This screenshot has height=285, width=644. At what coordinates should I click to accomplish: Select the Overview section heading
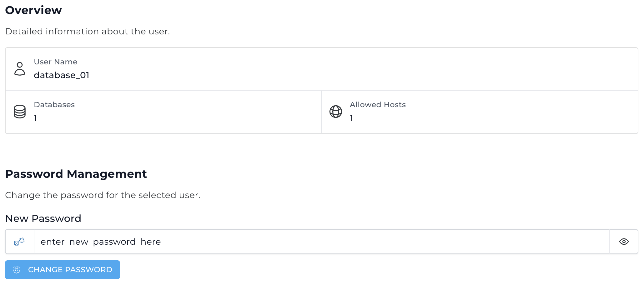tap(33, 10)
